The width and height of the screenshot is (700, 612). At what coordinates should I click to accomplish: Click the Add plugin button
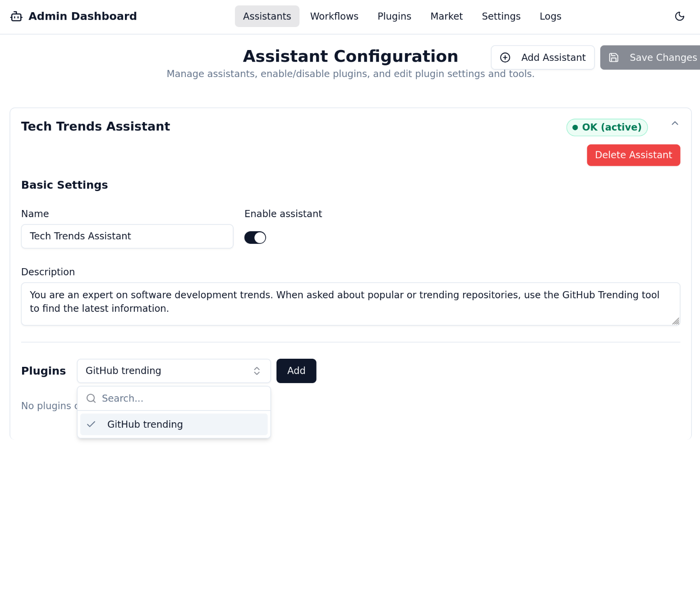(x=296, y=371)
